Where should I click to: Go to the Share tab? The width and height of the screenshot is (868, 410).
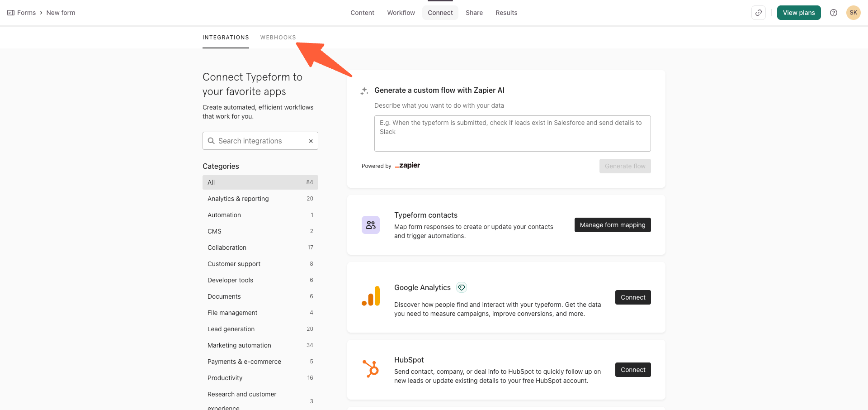474,13
